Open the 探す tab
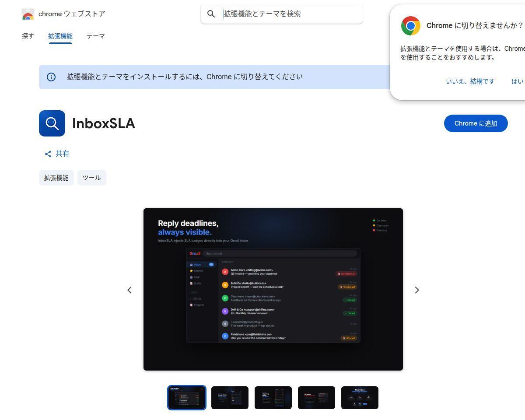 click(x=28, y=36)
